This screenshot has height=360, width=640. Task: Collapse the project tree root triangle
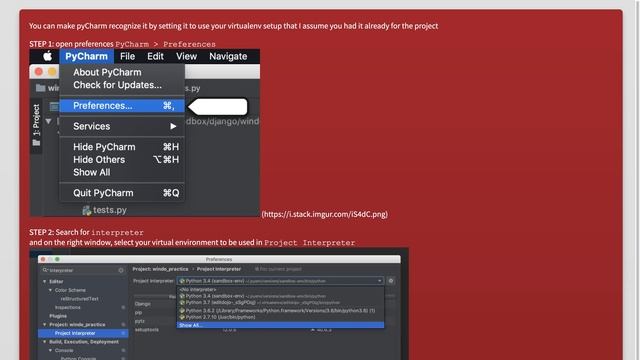click(x=49, y=121)
